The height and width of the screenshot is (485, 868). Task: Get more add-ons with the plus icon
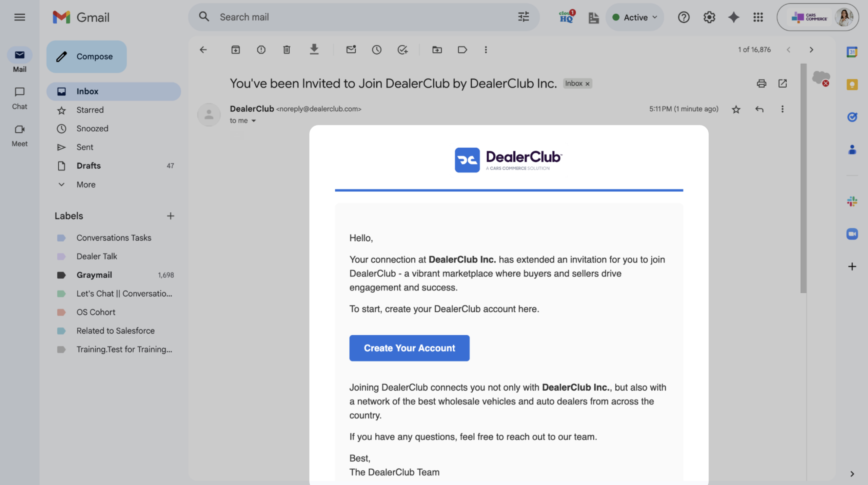tap(852, 266)
